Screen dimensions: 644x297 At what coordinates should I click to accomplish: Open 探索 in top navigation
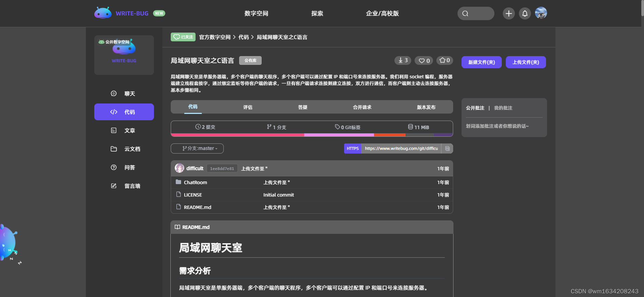tap(317, 13)
